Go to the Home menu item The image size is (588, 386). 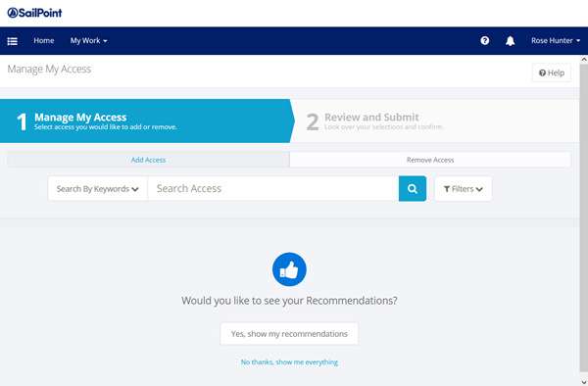tap(44, 40)
